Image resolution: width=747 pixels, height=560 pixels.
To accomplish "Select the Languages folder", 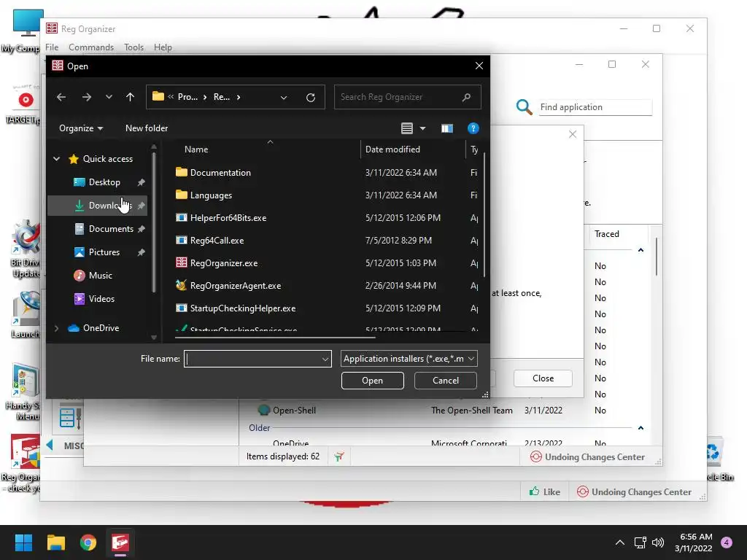I will coord(211,195).
